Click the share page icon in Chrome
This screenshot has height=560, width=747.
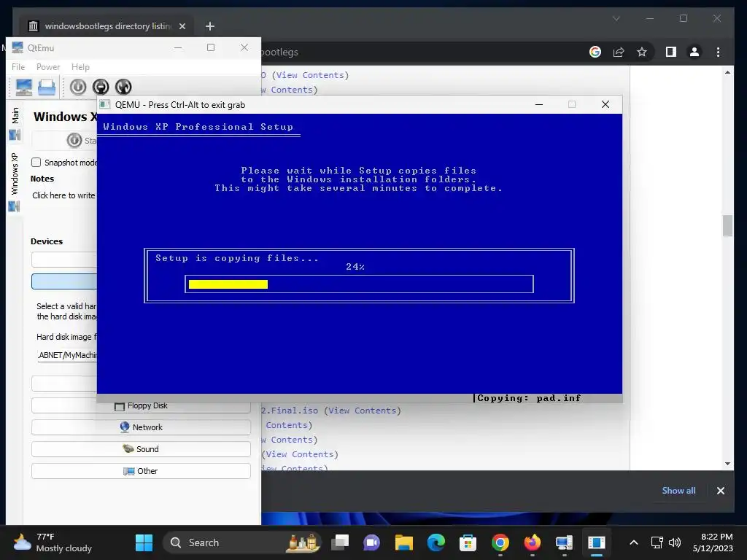[619, 52]
